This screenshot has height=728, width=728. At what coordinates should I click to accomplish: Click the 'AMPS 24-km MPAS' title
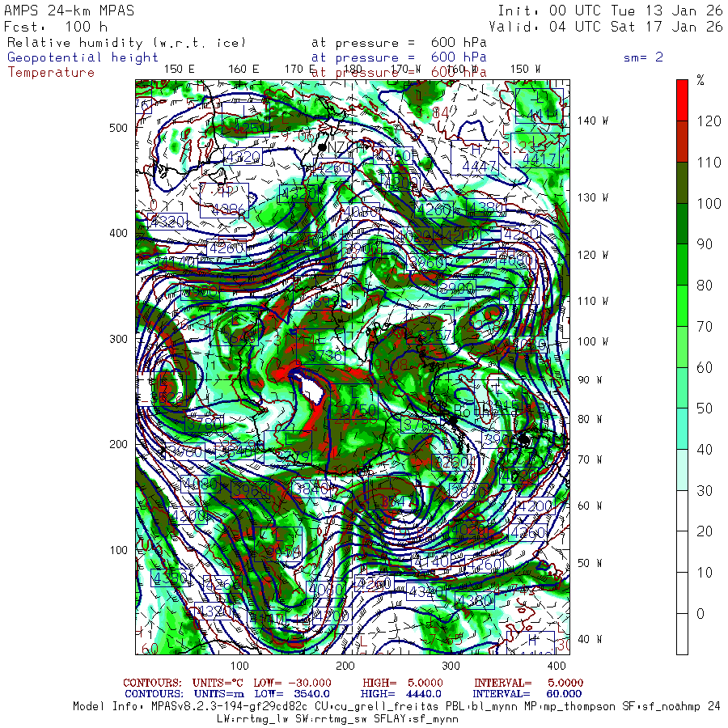point(70,11)
